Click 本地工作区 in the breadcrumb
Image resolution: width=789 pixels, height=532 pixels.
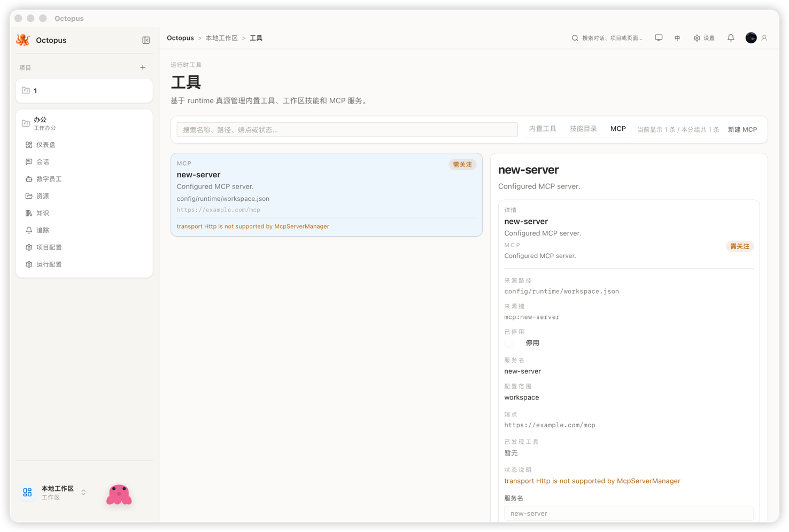click(x=221, y=38)
